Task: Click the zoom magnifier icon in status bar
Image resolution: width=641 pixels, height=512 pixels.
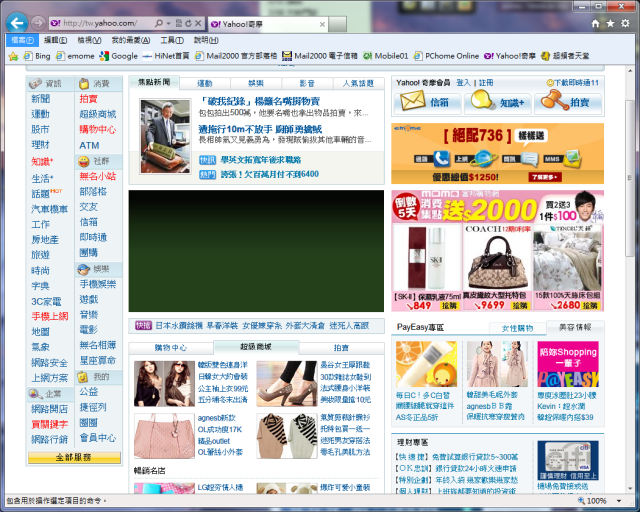Action: tap(581, 501)
